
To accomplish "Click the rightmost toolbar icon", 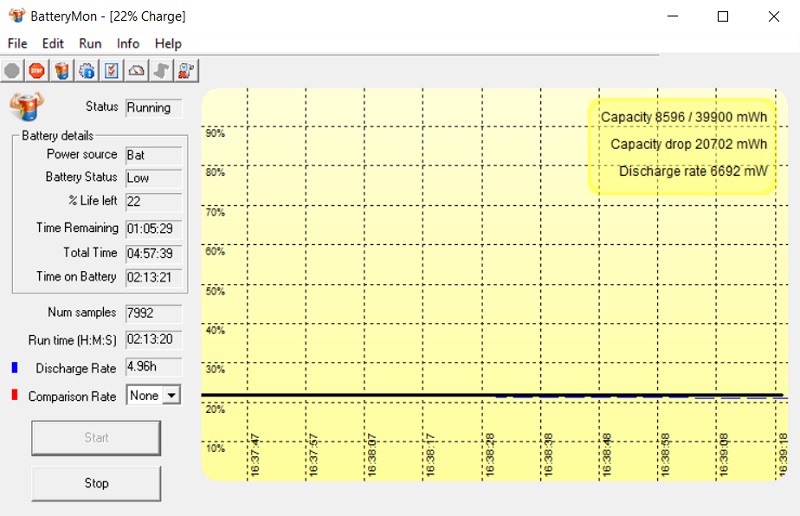I will tap(187, 70).
